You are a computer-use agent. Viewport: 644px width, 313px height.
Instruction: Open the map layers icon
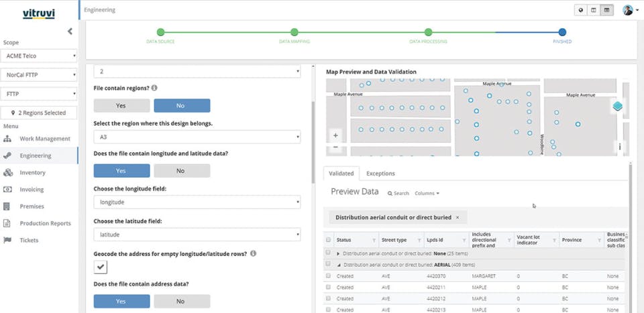click(x=618, y=107)
